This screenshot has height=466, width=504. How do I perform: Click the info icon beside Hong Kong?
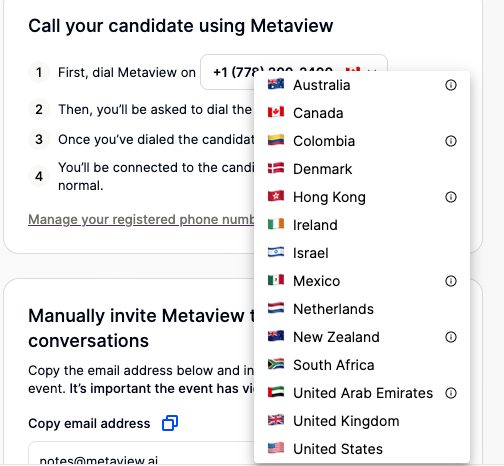(451, 197)
